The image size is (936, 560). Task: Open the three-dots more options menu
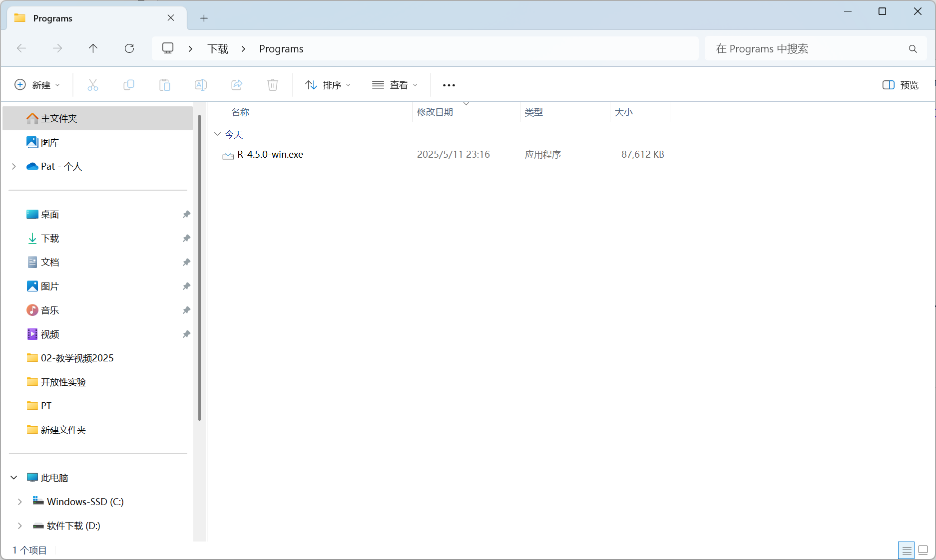449,85
